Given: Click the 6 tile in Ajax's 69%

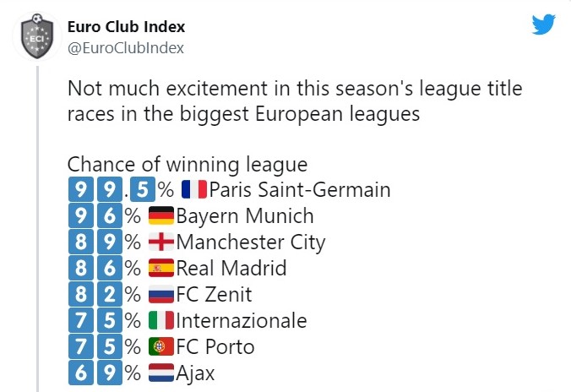Looking at the screenshot, I should 81,373.
